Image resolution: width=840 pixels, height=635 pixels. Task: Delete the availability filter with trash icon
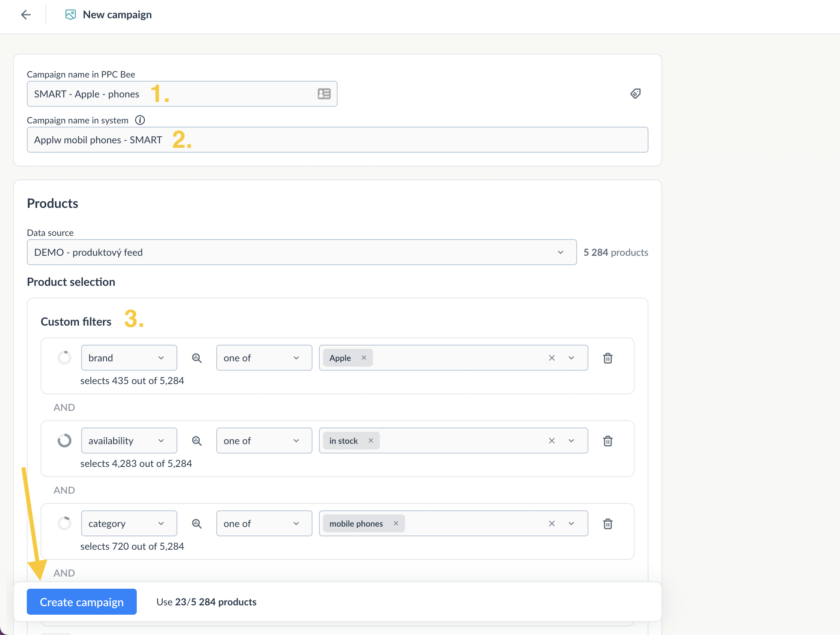tap(607, 441)
